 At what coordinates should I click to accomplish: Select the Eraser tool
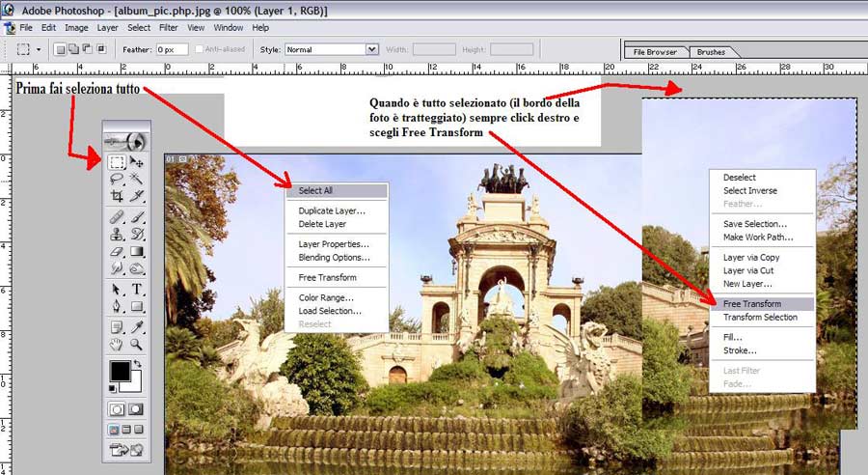point(116,252)
